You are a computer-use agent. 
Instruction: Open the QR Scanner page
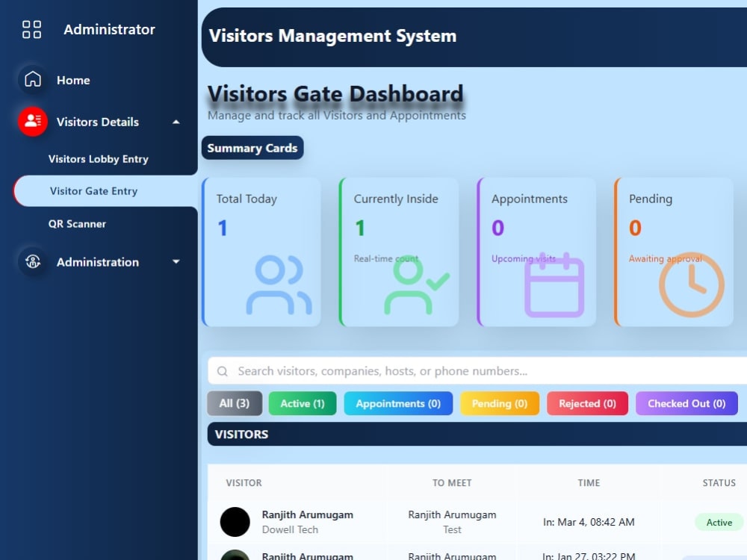point(77,224)
